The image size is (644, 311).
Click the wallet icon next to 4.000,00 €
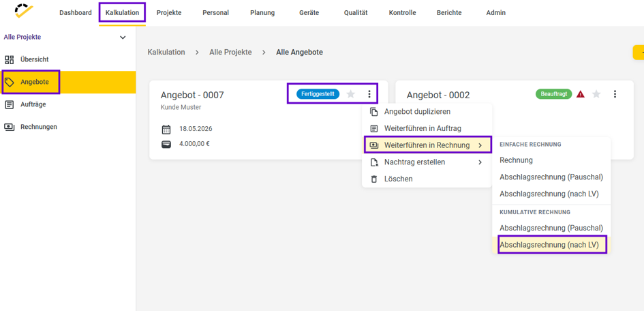(166, 144)
